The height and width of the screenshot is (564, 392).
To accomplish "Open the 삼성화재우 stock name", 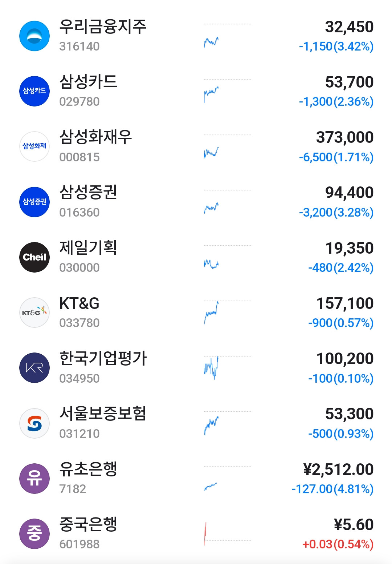I will 95,137.
